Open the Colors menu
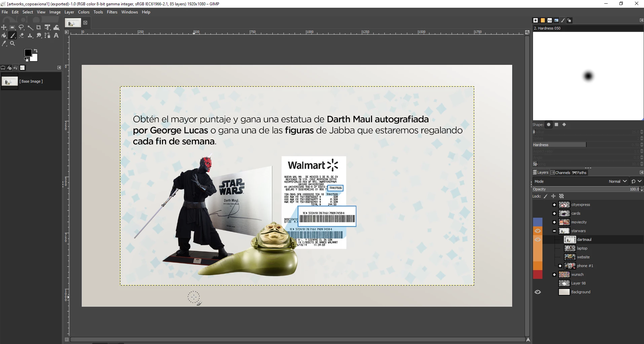This screenshot has height=344, width=644. [x=84, y=12]
